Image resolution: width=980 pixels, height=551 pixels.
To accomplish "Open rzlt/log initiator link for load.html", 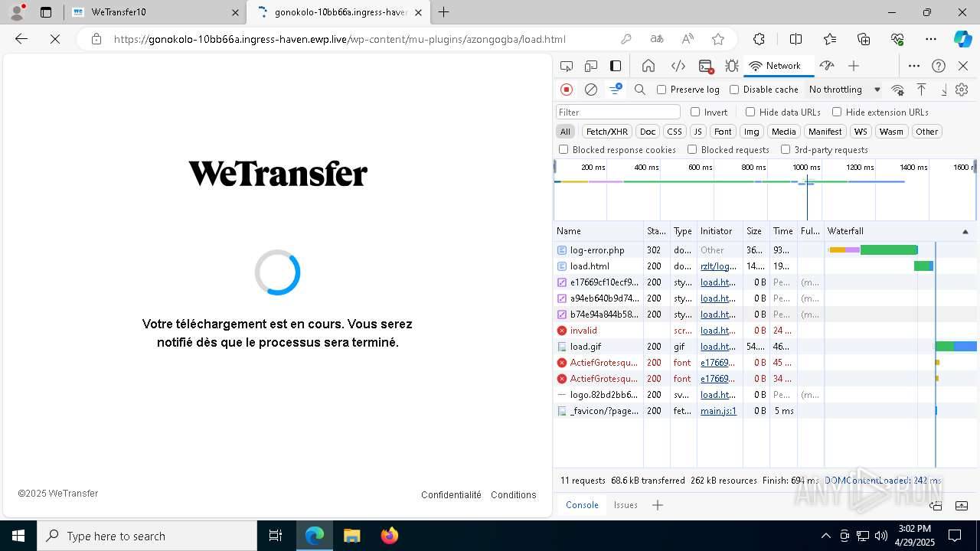I will (718, 266).
